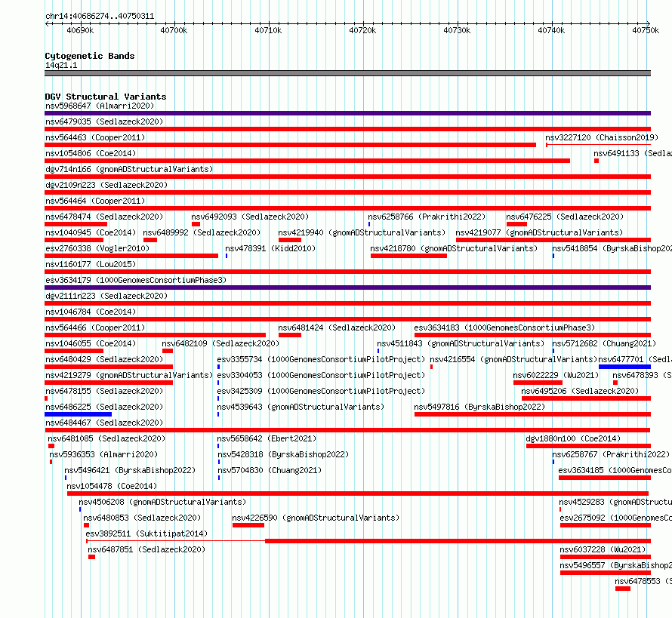The height and width of the screenshot is (618, 672).
Task: Select nsv478391 (Kidd2010) label
Action: tap(270, 248)
